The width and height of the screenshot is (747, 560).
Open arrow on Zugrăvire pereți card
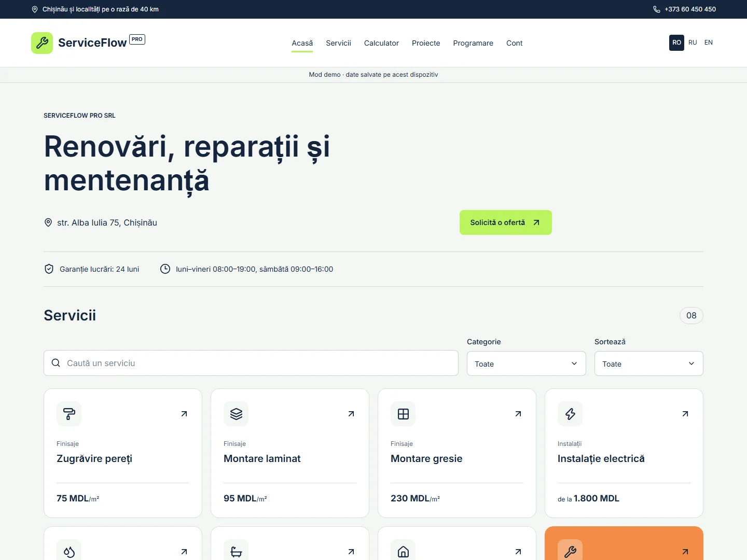click(x=184, y=414)
